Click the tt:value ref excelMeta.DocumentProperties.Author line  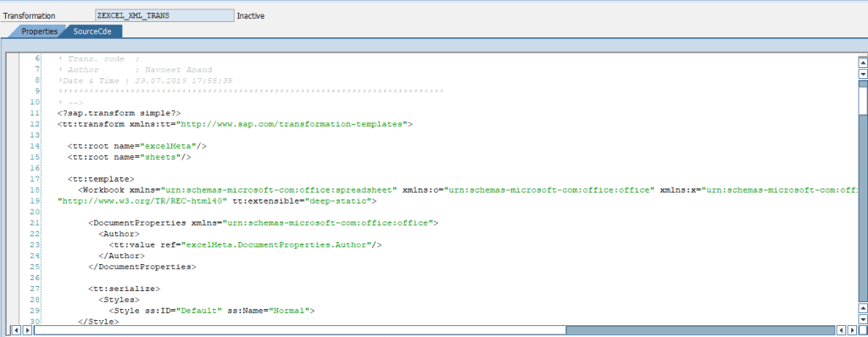click(245, 244)
